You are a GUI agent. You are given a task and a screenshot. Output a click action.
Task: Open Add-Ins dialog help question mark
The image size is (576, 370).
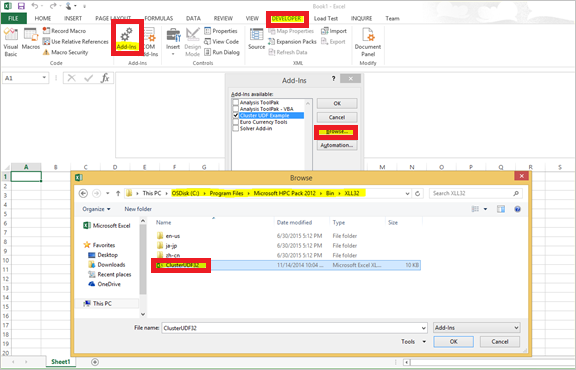[334, 79]
